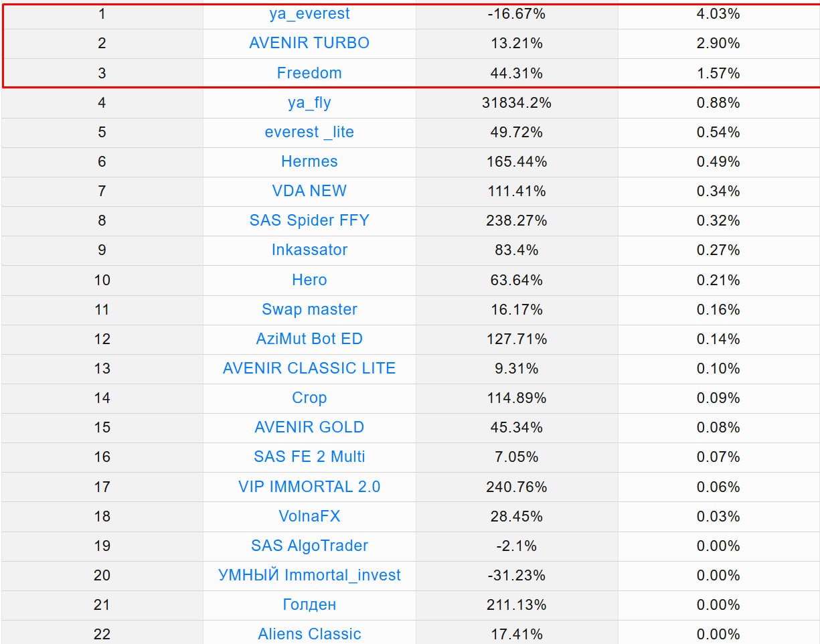Open the everest _lite link
Screen dimensions: 820x644
pos(309,132)
